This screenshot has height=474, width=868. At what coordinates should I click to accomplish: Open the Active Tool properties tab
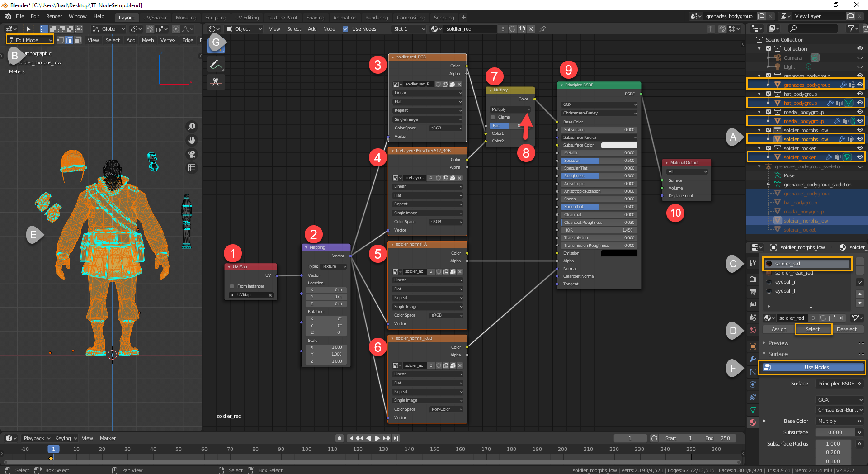(x=753, y=263)
